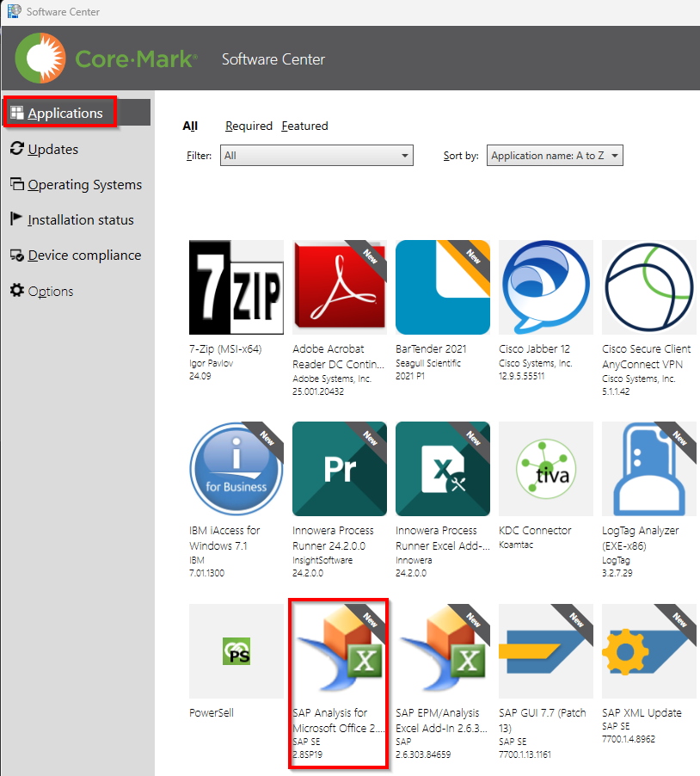Click the PowerSell title text
Screen dimensions: 700x776
pyautogui.click(x=212, y=712)
